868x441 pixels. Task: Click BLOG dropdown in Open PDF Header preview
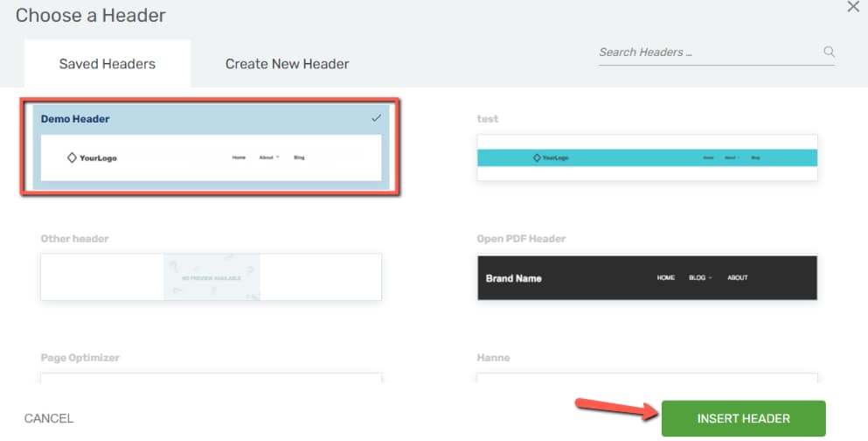click(x=700, y=277)
